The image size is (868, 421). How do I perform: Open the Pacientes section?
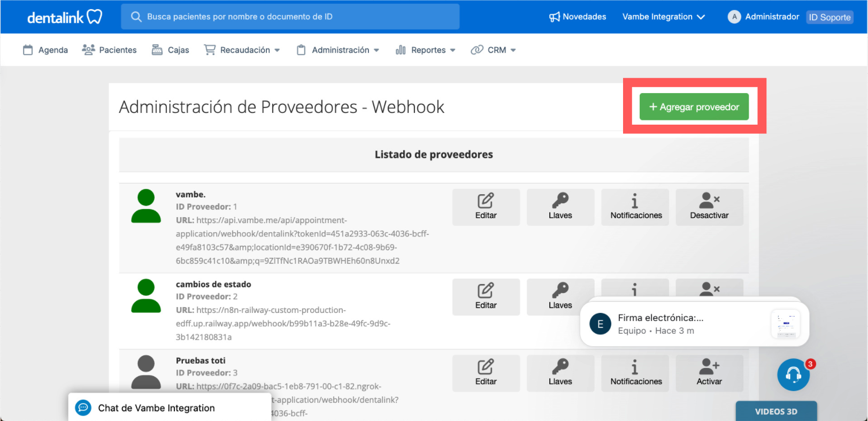tap(109, 50)
